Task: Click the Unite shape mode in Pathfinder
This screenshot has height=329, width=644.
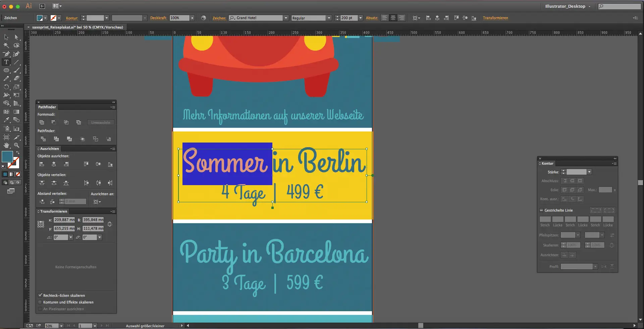Action: (x=42, y=122)
